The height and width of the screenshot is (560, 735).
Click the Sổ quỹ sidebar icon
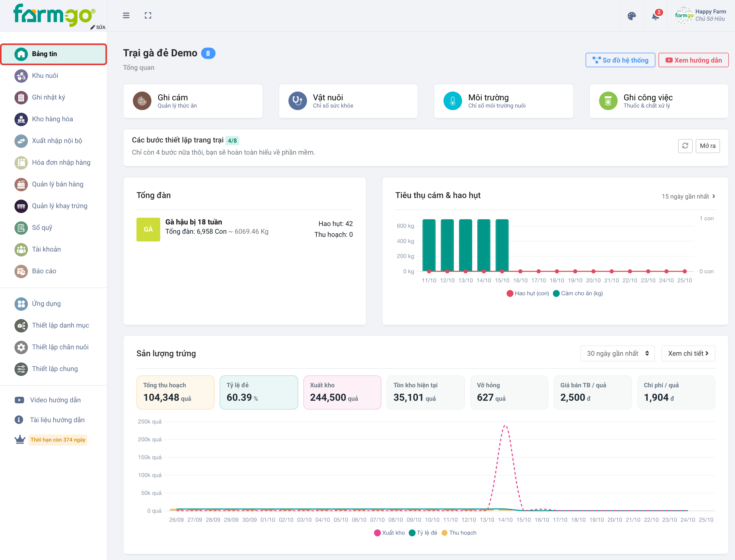[21, 228]
